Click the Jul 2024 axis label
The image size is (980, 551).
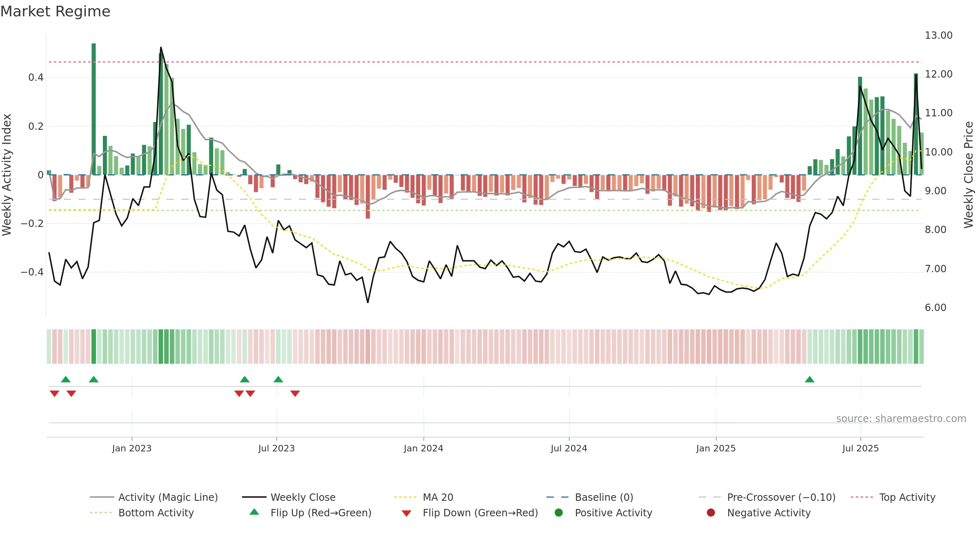(x=569, y=449)
